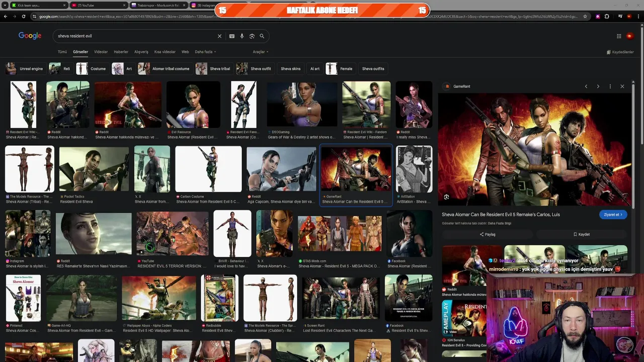Open the preview panel three-dot options
Screen dimensions: 644x362
tap(610, 86)
